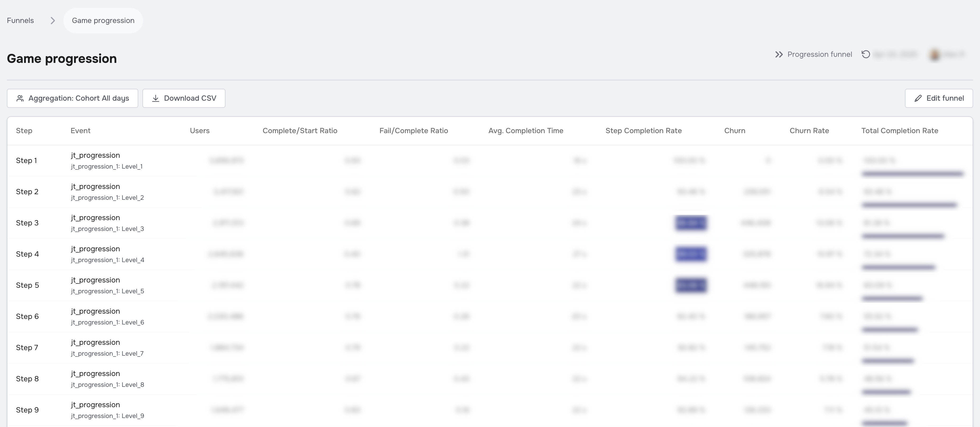Click the cohort users icon in Aggregation button
Viewport: 980px width, 427px height.
20,99
